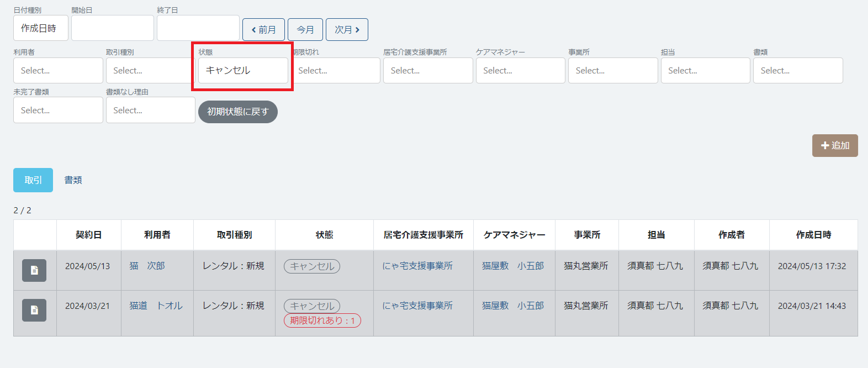Expand the 利用者 filter dropdown
The height and width of the screenshot is (368, 868).
[58, 71]
